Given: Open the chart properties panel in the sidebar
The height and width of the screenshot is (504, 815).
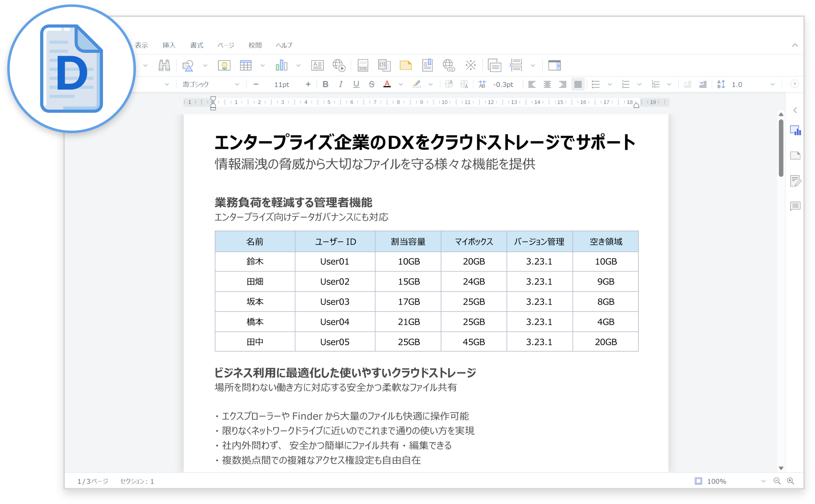Looking at the screenshot, I should (795, 130).
